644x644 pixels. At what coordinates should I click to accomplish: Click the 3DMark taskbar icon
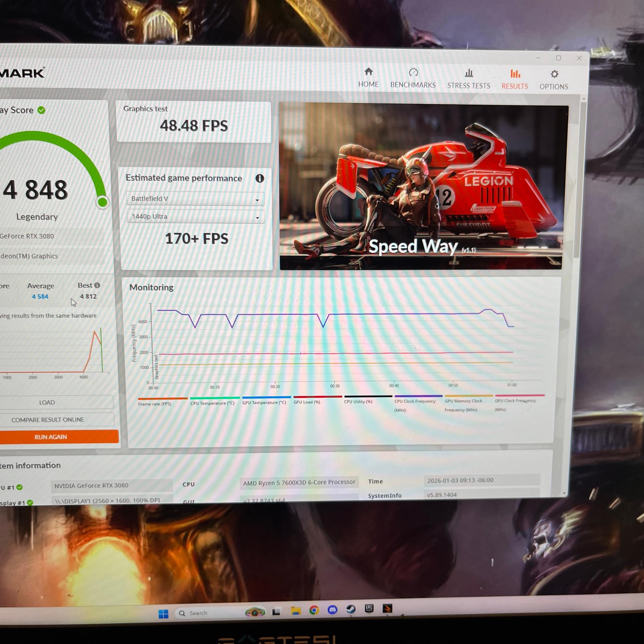click(x=387, y=608)
